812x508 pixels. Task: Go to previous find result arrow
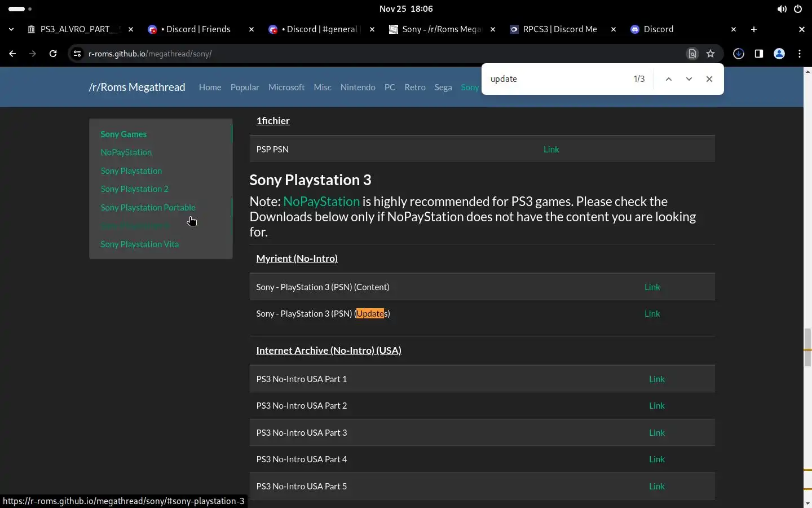(x=669, y=79)
